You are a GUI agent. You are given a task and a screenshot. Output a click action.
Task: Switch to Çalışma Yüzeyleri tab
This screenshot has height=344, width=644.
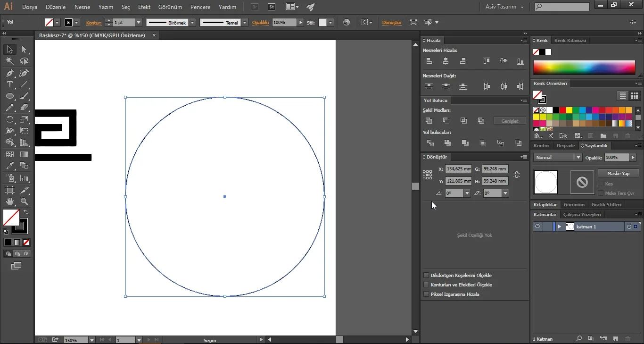[582, 215]
